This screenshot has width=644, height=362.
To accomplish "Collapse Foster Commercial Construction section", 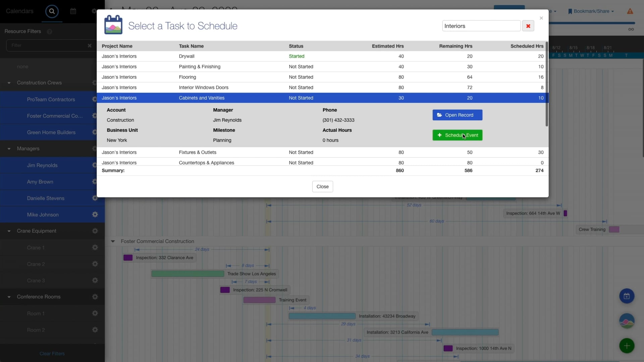I will (x=113, y=241).
